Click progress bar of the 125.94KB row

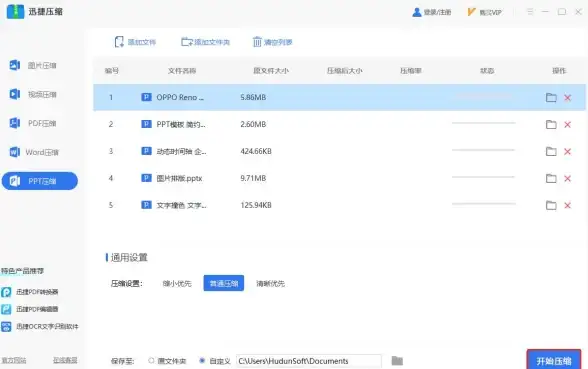coord(483,204)
